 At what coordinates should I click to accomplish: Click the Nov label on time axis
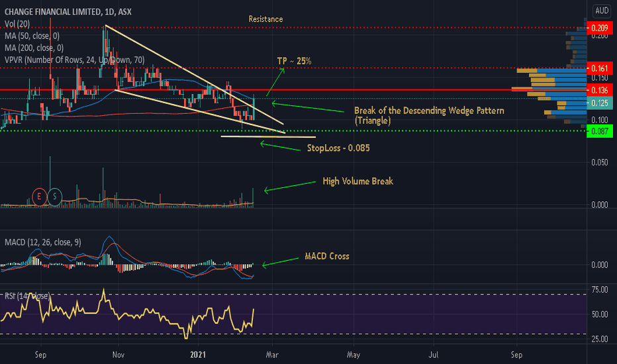click(118, 355)
